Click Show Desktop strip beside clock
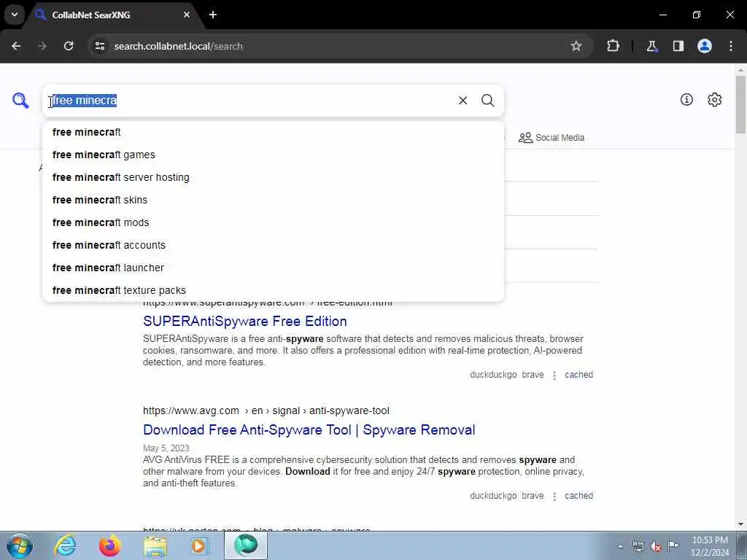Image resolution: width=747 pixels, height=560 pixels. tap(742, 545)
